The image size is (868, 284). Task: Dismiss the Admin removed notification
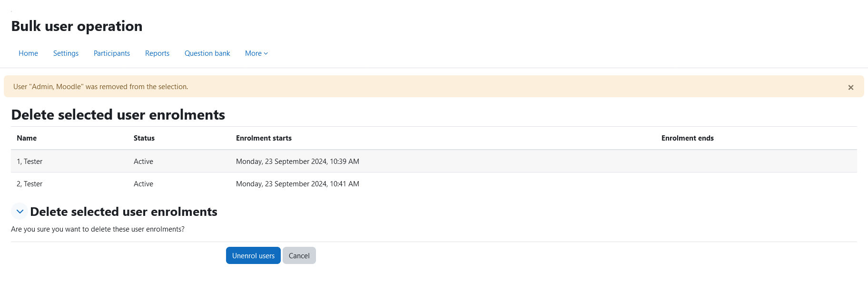click(850, 87)
